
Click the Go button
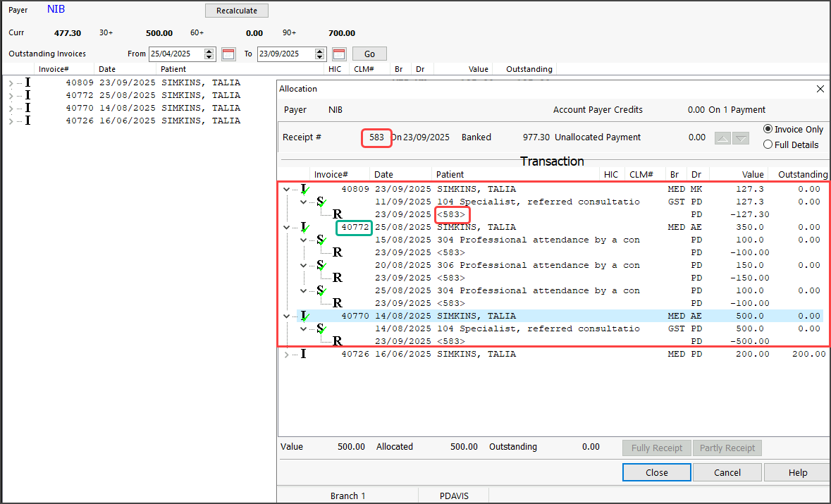[x=369, y=54]
